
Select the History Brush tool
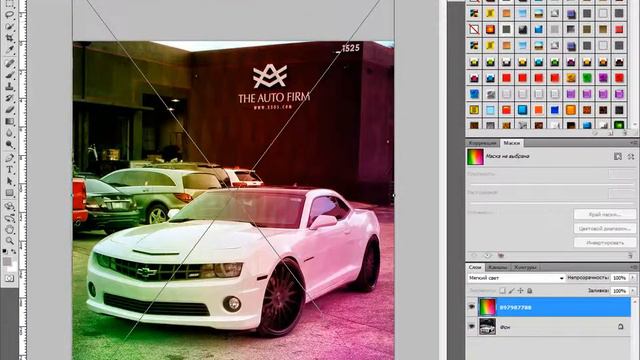pyautogui.click(x=9, y=98)
